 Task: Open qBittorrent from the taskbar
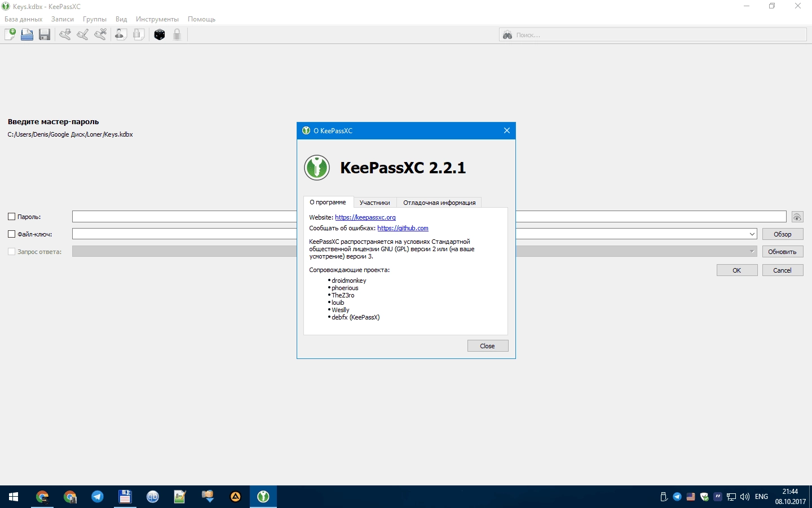click(x=153, y=497)
